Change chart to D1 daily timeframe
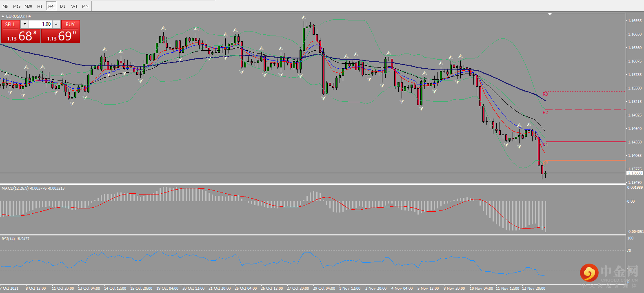Viewport: 644px width, 293px height. [62, 6]
